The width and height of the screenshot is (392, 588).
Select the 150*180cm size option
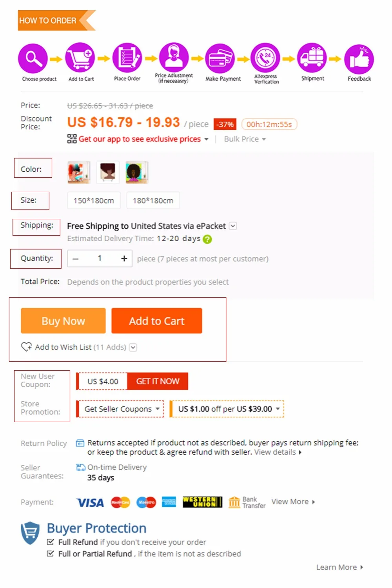coord(94,200)
